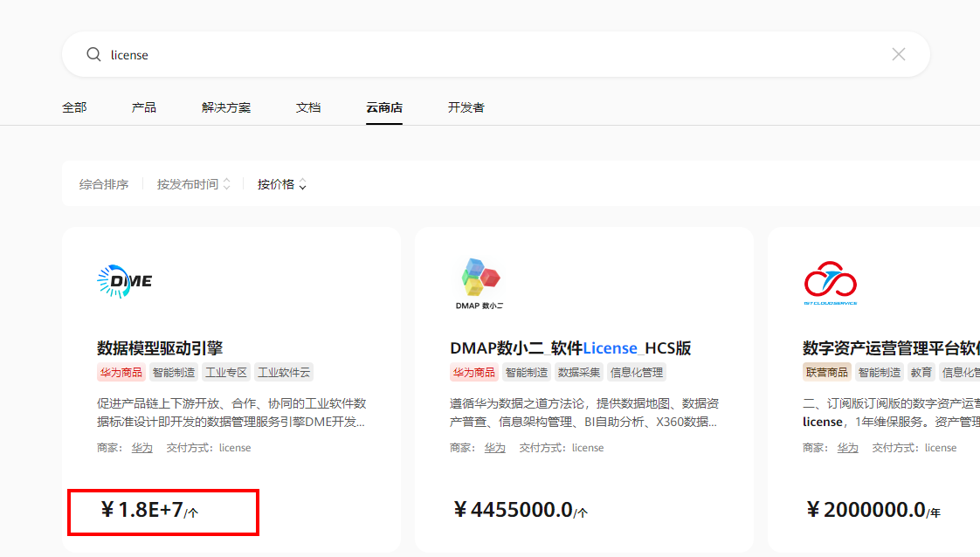The width and height of the screenshot is (980, 557).
Task: Click 信息化管理 tag on DMAP card
Action: pos(636,372)
